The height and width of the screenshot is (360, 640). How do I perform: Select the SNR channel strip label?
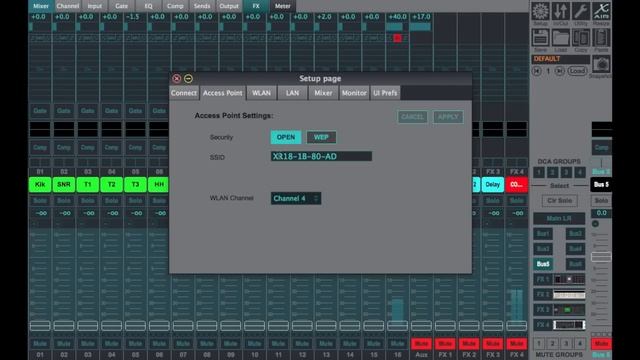64,184
